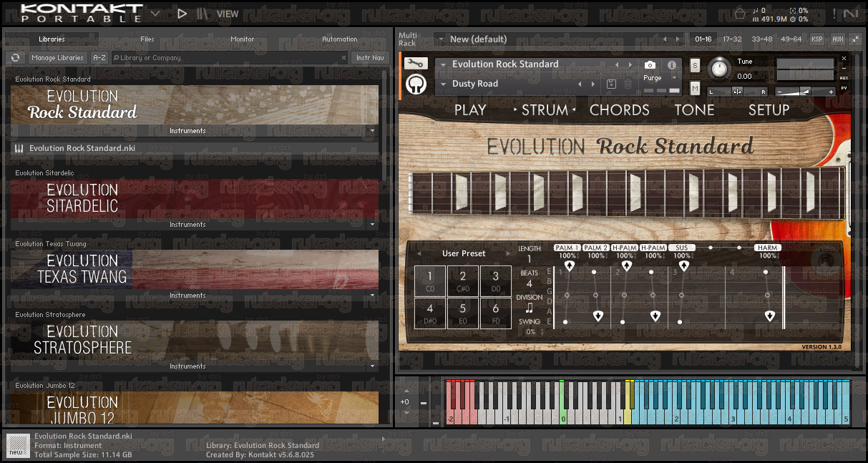868x463 pixels.
Task: Open the wrench instrument edit mode icon
Action: pyautogui.click(x=416, y=64)
